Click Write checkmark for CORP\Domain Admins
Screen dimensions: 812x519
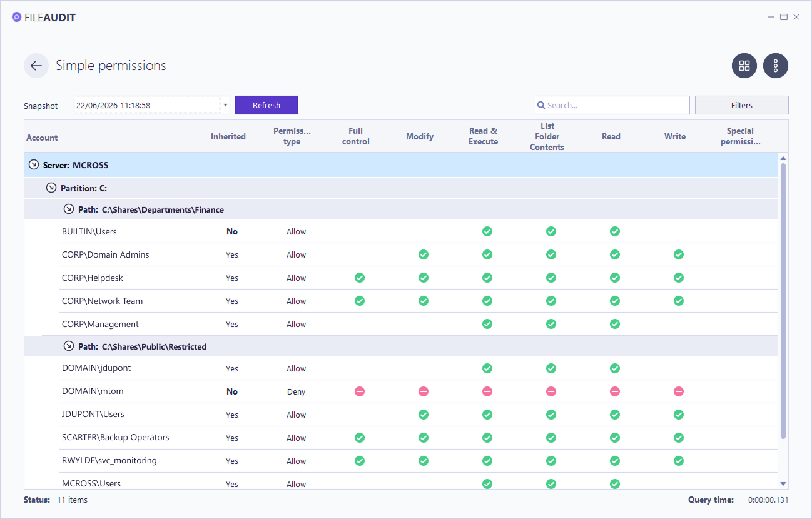coord(679,254)
